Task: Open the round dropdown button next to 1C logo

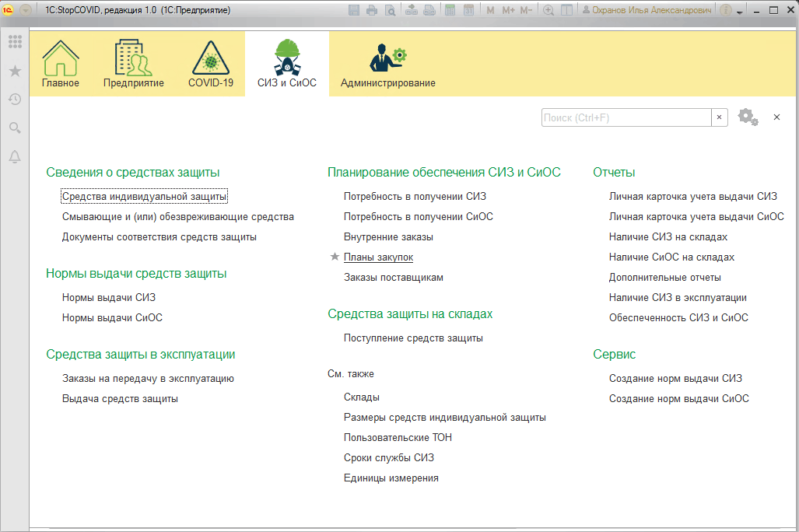Action: [x=26, y=9]
